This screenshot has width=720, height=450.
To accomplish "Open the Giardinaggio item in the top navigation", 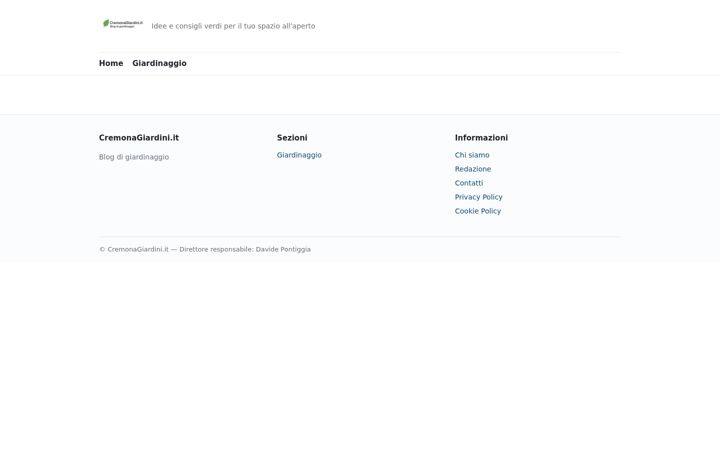I will 159,63.
